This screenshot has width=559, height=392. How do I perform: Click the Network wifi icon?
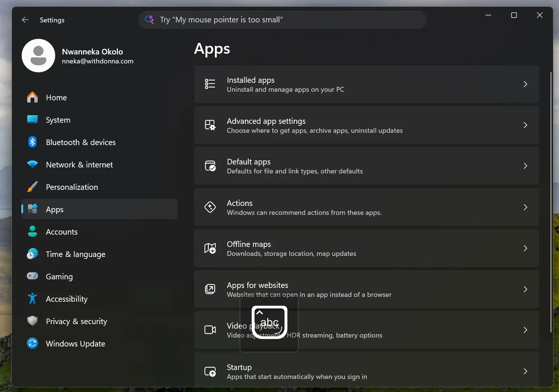(32, 164)
